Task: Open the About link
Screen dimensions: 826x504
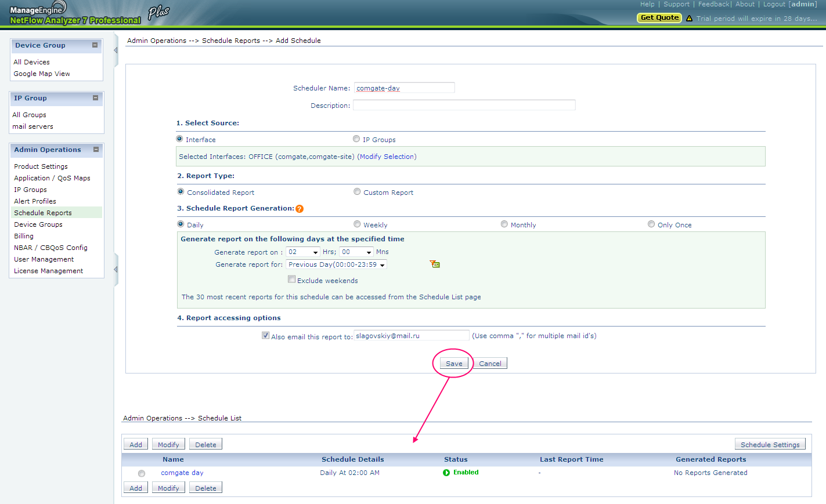Action: click(745, 4)
